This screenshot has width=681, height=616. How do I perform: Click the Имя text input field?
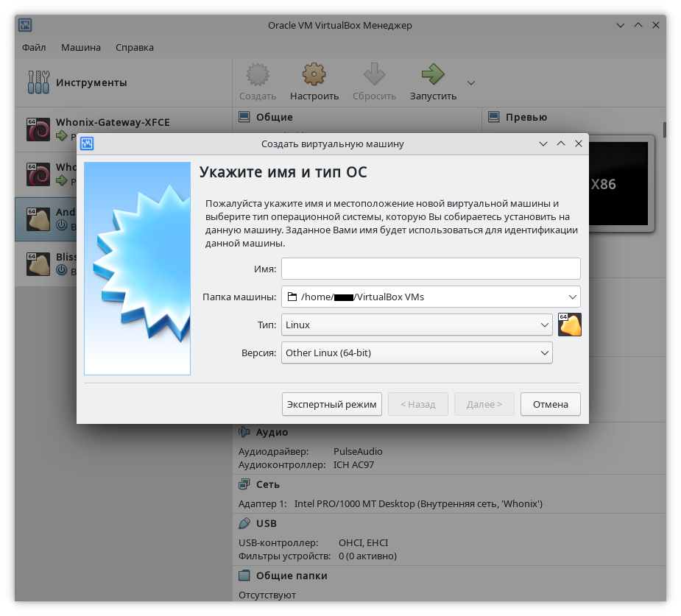(x=431, y=269)
